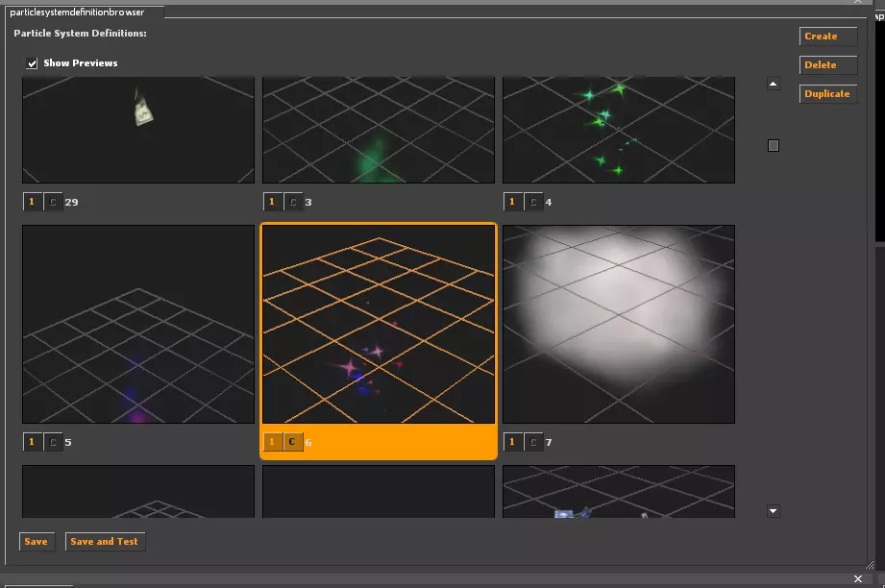Click the C button for definition 6
The image size is (885, 588).
coord(293,442)
